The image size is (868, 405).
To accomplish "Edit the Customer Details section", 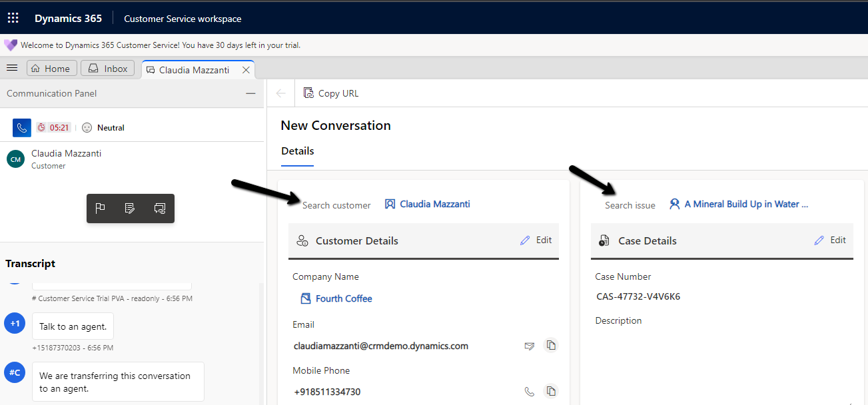I will [x=536, y=240].
